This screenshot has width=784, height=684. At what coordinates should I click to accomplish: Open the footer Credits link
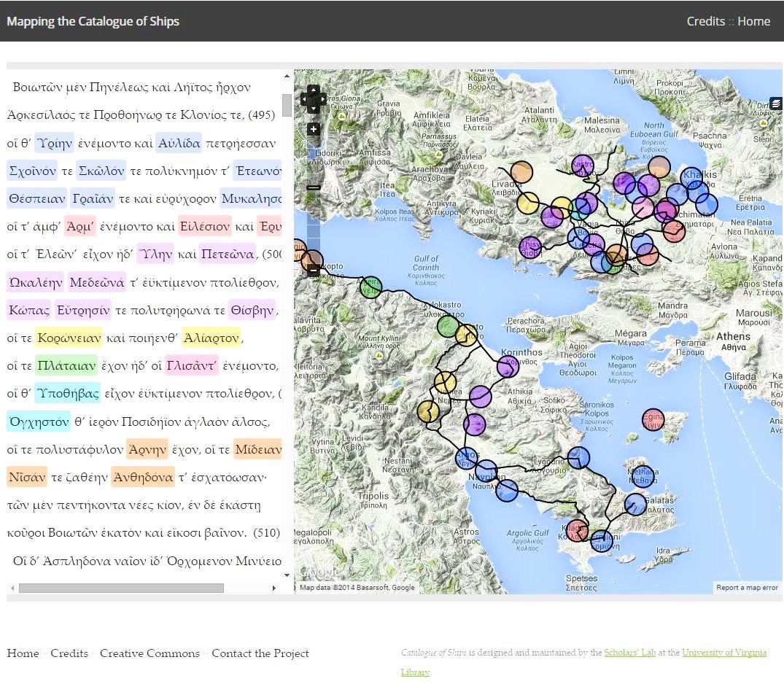coord(69,653)
